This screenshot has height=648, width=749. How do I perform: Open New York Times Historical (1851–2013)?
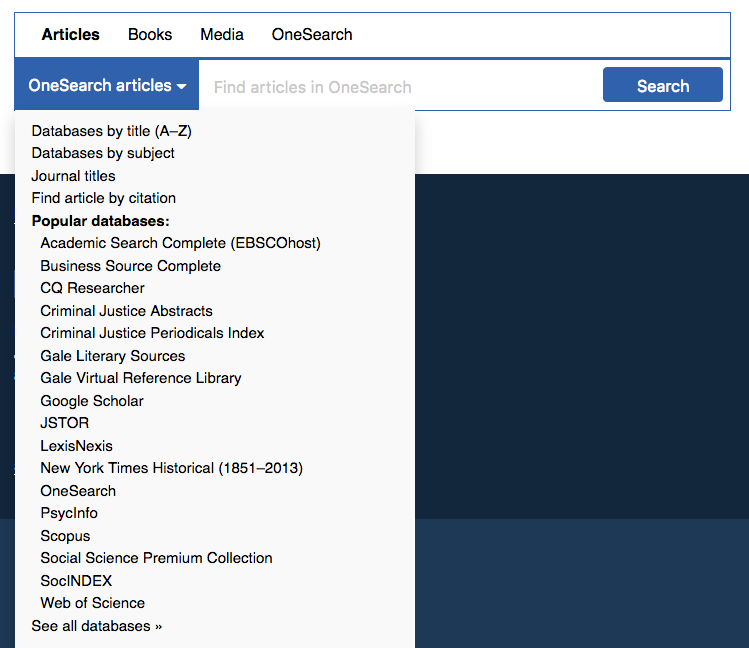point(171,468)
